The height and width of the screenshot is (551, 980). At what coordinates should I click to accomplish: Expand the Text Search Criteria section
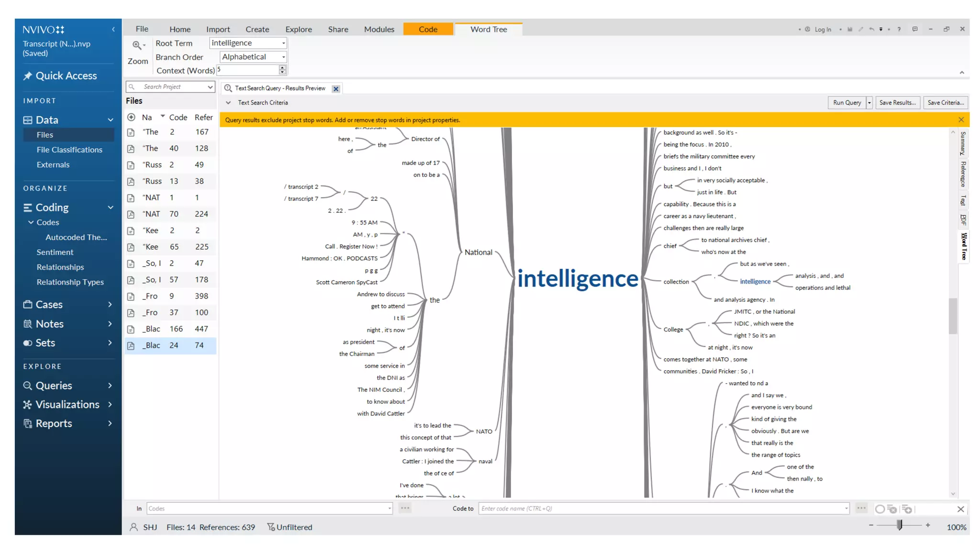[x=228, y=102]
